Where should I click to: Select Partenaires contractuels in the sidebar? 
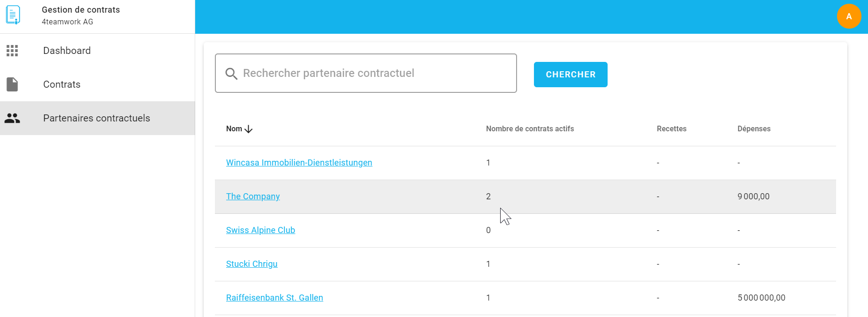click(x=97, y=118)
